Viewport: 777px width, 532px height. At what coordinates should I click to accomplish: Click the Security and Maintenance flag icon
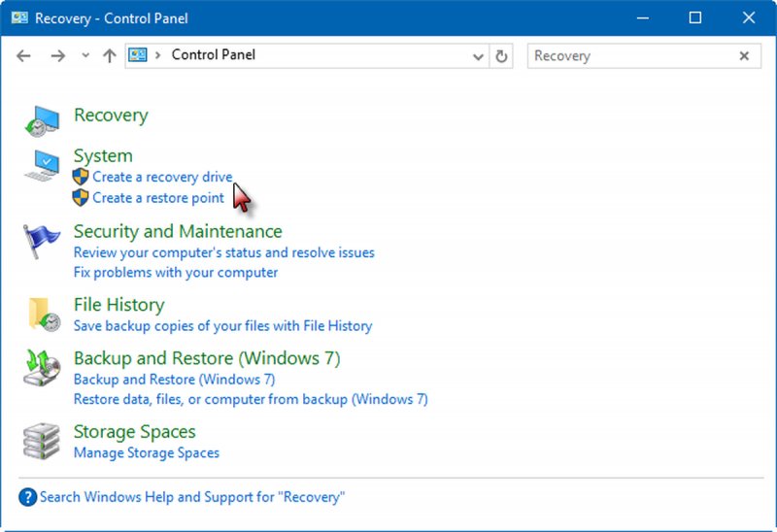[41, 241]
